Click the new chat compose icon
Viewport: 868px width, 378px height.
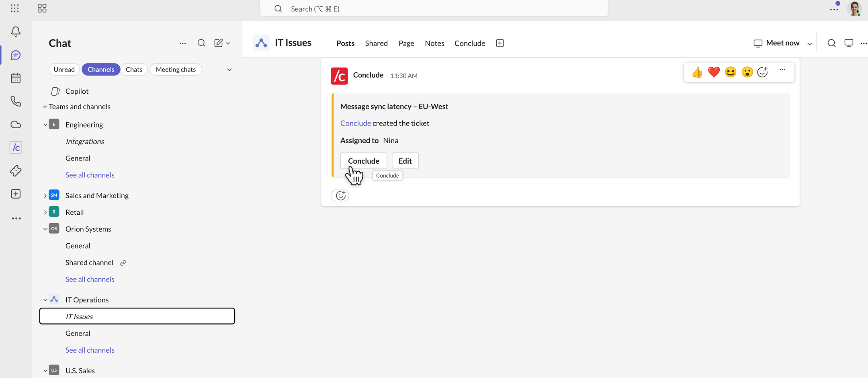(x=219, y=43)
